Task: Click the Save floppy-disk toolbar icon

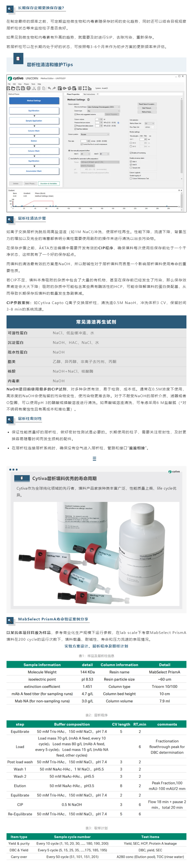Action: [x=23, y=88]
